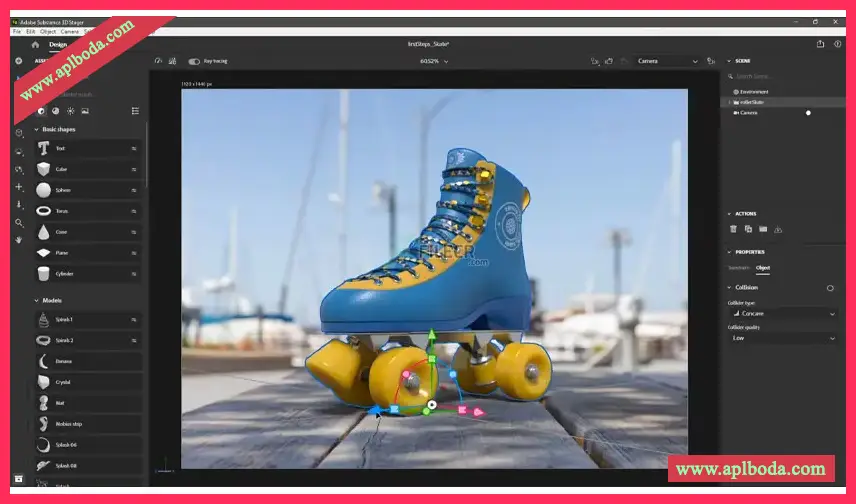The height and width of the screenshot is (504, 856).
Task: Click the share export icon at top right
Action: tap(820, 44)
